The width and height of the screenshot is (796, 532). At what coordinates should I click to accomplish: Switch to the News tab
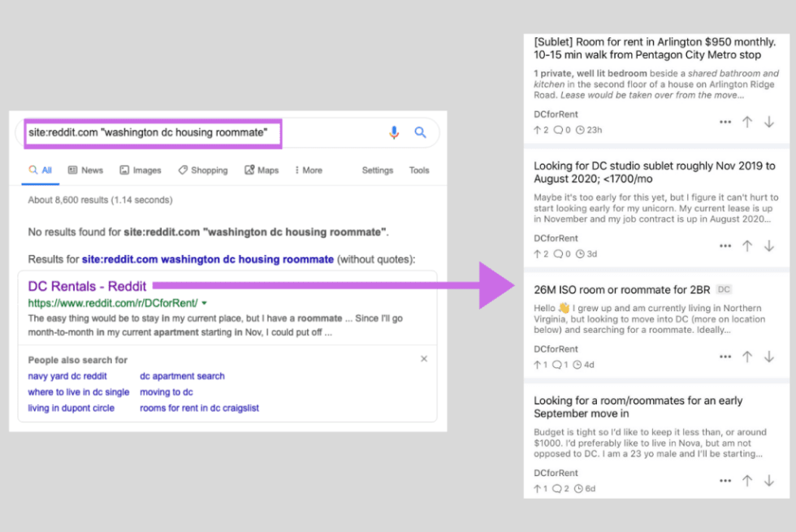click(85, 171)
